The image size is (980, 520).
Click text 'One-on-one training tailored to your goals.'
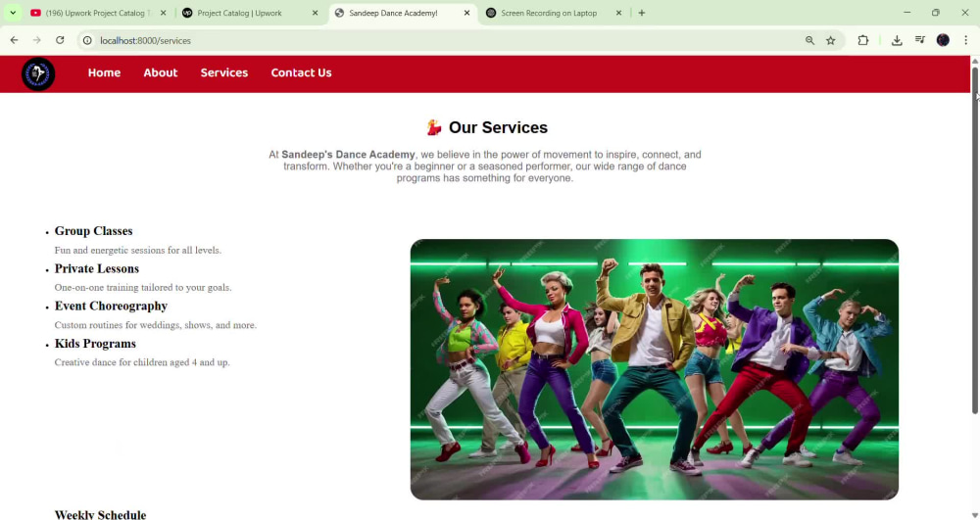[143, 288]
